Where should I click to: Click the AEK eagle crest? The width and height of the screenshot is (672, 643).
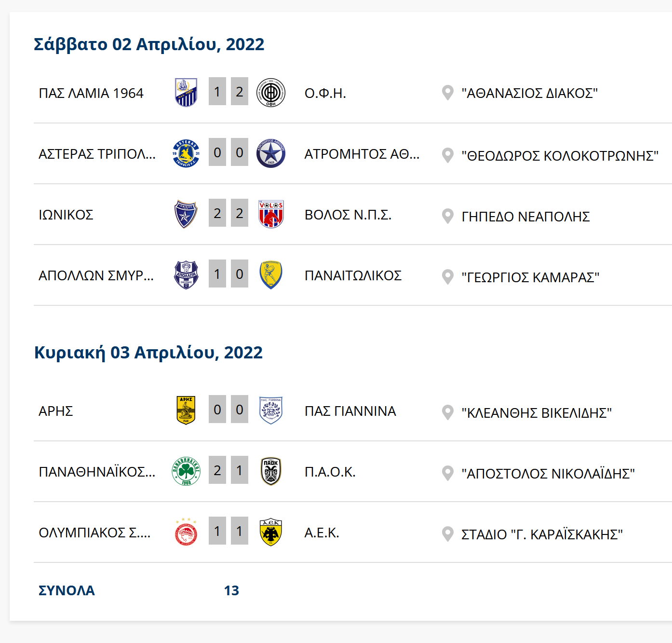[271, 532]
